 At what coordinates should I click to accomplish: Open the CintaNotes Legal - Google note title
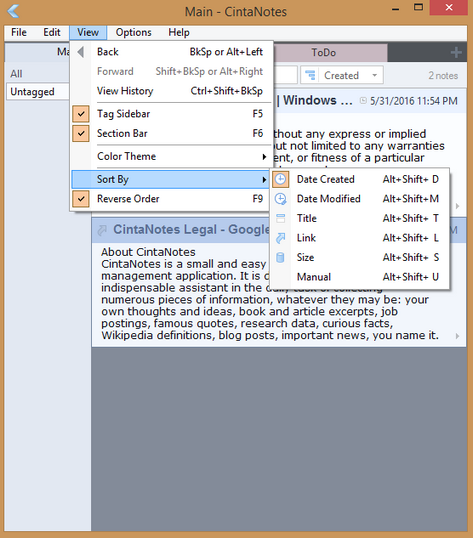click(191, 230)
